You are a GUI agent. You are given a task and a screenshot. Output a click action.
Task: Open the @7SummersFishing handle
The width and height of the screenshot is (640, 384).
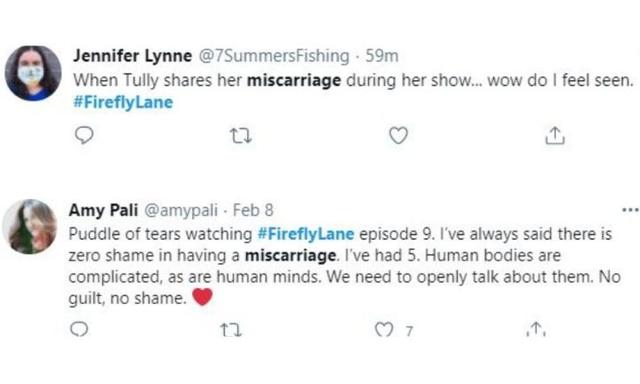[274, 56]
